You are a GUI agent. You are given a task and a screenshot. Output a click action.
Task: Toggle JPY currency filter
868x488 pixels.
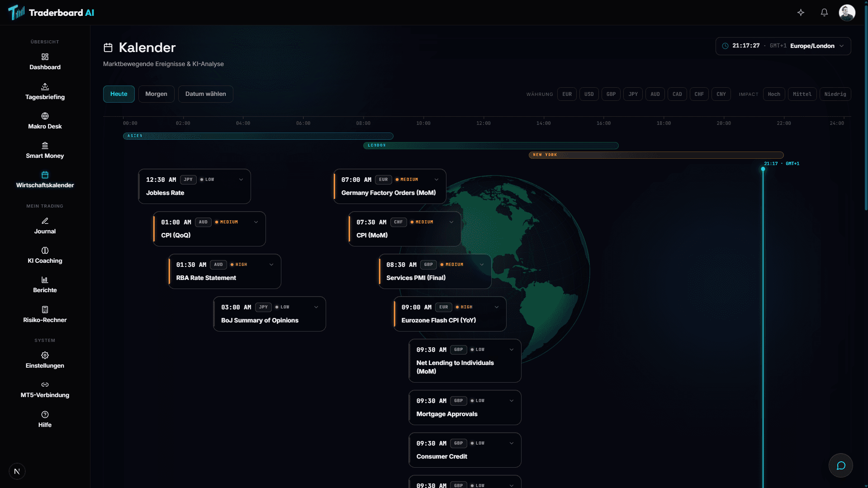633,94
